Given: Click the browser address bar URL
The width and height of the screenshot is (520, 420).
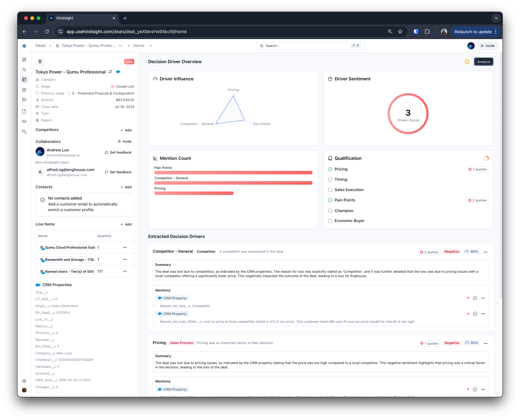Looking at the screenshot, I should point(126,32).
